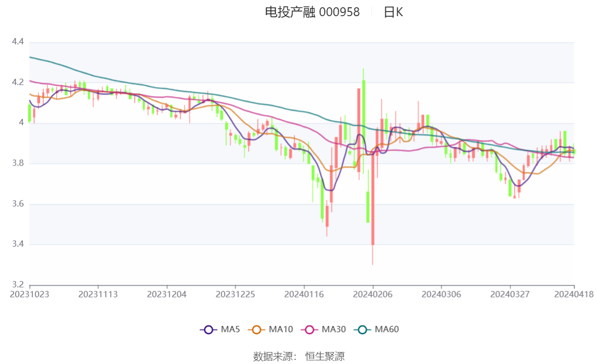
Task: Select the 20240206 date axis label
Action: [372, 295]
